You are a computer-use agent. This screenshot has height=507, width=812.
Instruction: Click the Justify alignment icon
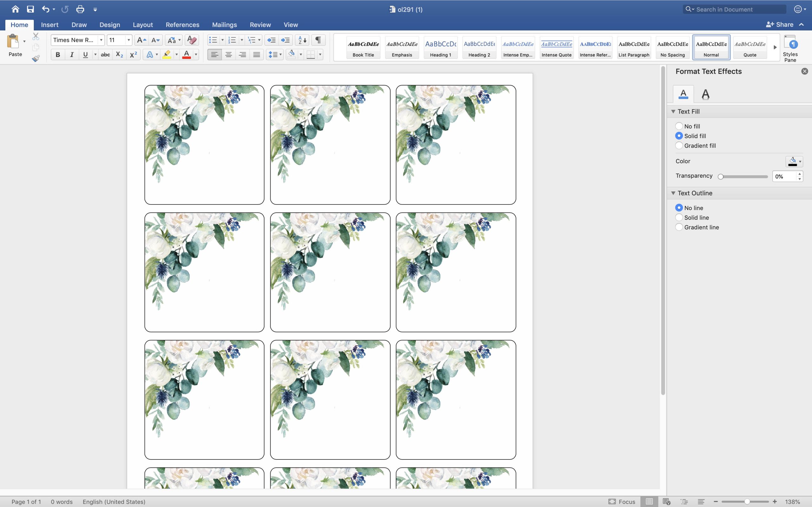tap(256, 54)
